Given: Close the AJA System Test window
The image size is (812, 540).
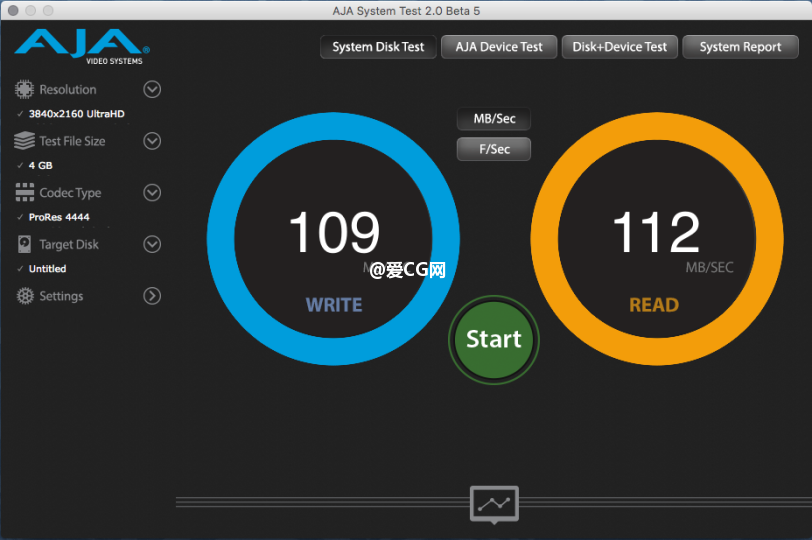Looking at the screenshot, I should 13,10.
